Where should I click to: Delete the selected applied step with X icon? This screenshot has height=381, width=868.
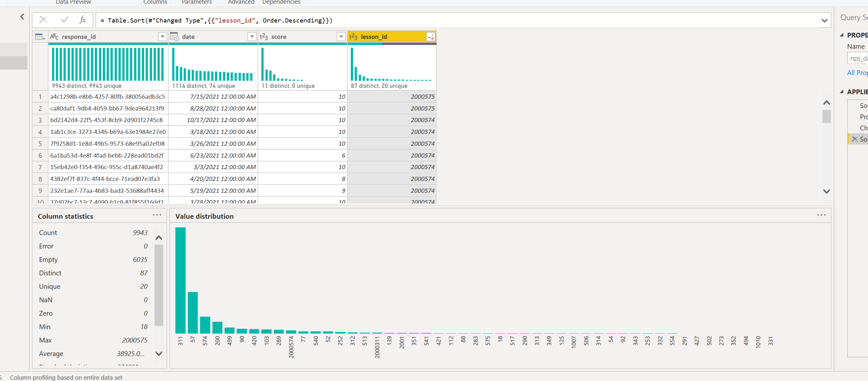(x=854, y=139)
